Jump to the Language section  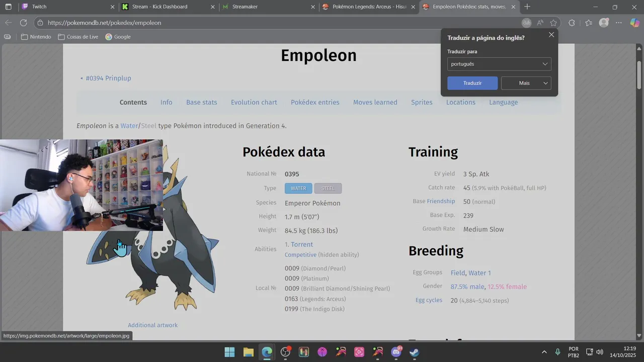coord(503,102)
